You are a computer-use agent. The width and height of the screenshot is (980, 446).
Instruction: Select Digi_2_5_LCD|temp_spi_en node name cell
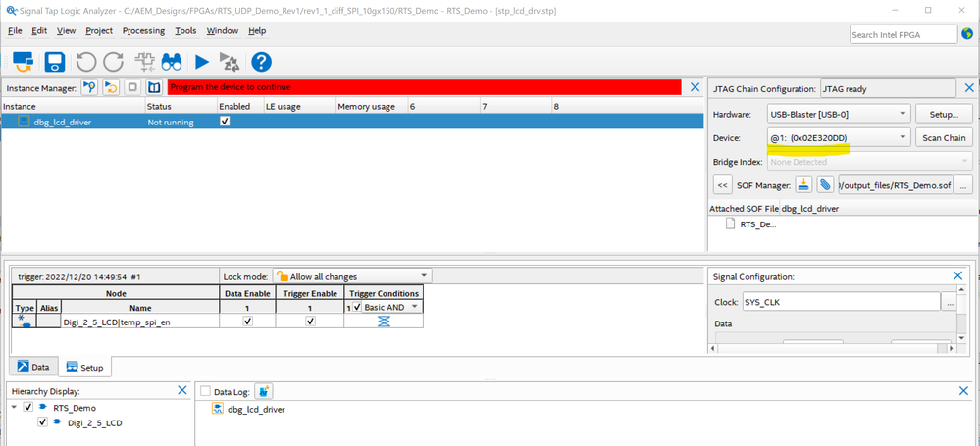tap(140, 322)
